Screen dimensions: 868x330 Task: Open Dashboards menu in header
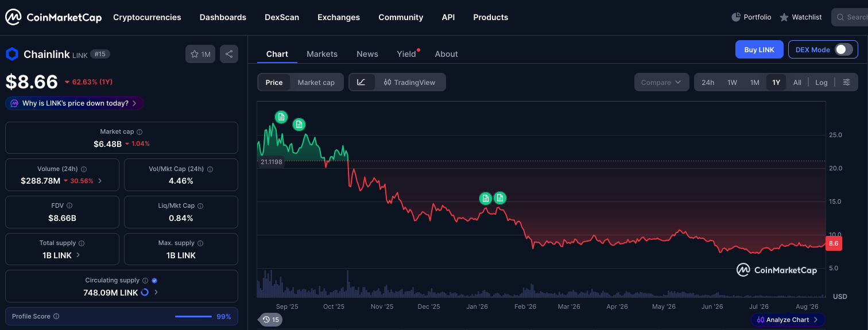(223, 17)
